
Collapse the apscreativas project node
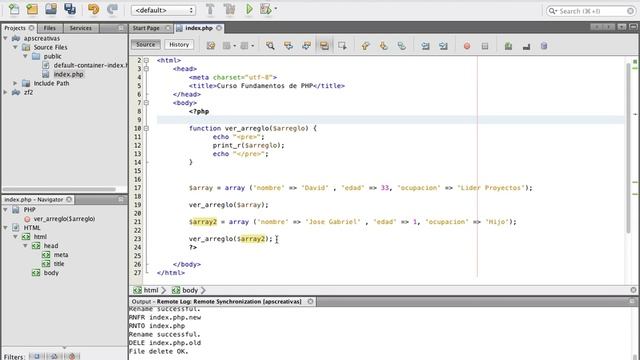5,38
